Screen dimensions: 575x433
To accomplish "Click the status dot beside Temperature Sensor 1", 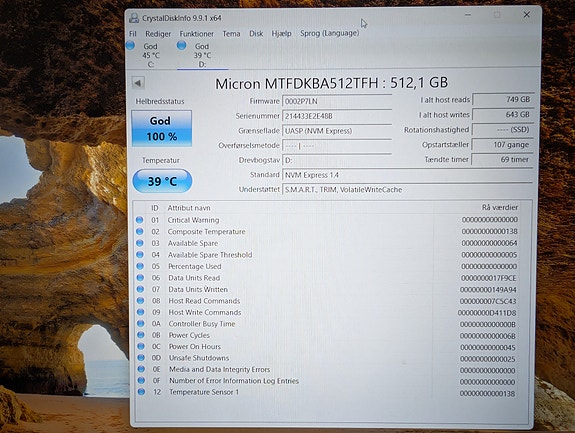I will (x=141, y=392).
